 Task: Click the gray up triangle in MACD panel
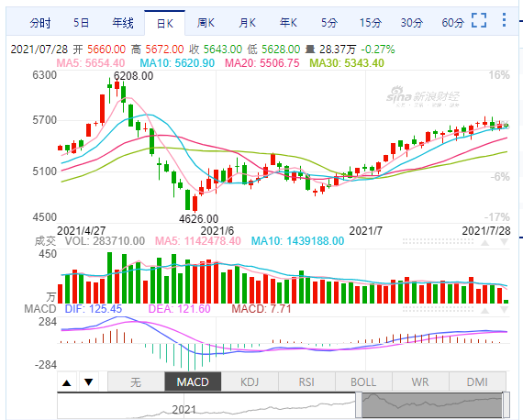tap(485, 311)
